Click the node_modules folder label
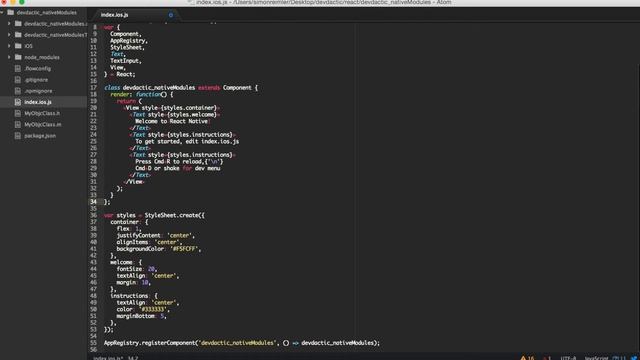This screenshot has height=360, width=640. click(42, 57)
